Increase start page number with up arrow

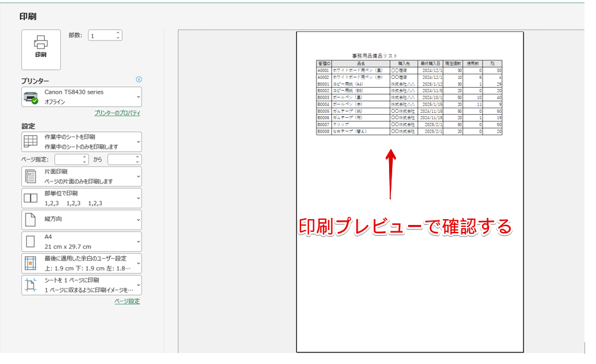(x=85, y=157)
